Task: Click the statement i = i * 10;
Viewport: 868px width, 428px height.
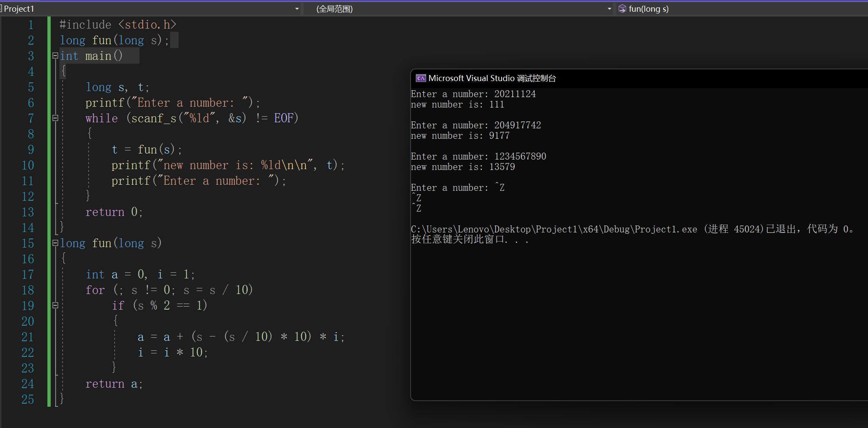Action: coord(173,353)
